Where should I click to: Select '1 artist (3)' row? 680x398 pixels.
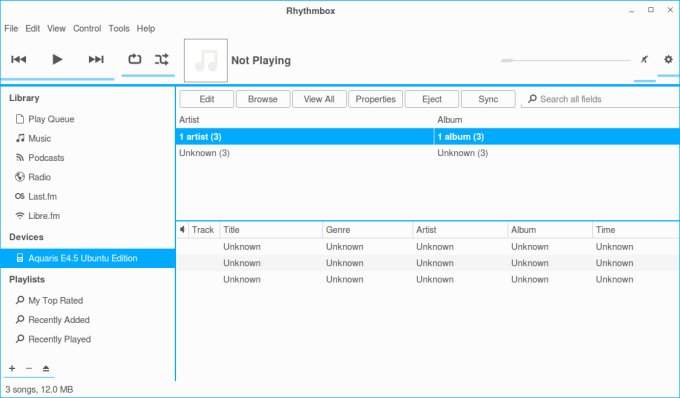pyautogui.click(x=304, y=137)
